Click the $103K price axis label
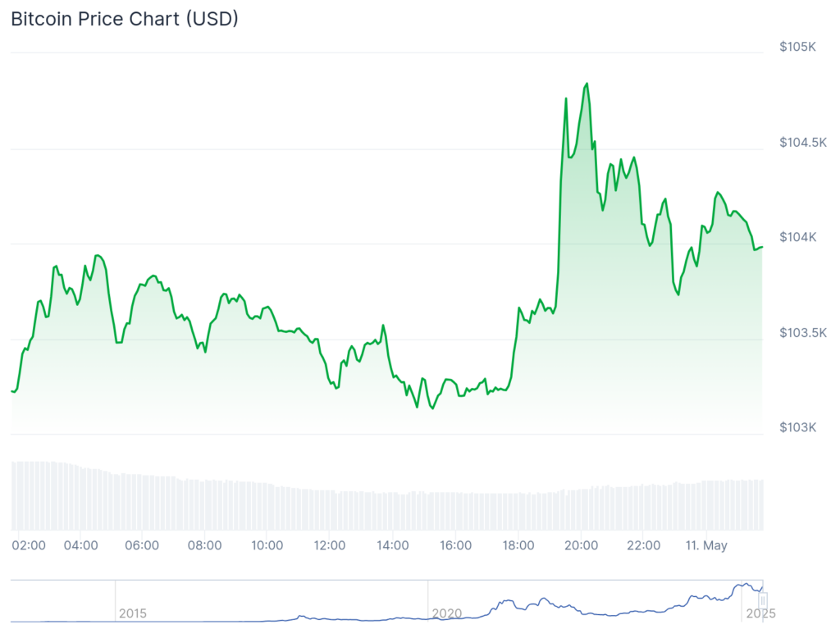Viewport: 840px width, 638px height. pyautogui.click(x=797, y=427)
